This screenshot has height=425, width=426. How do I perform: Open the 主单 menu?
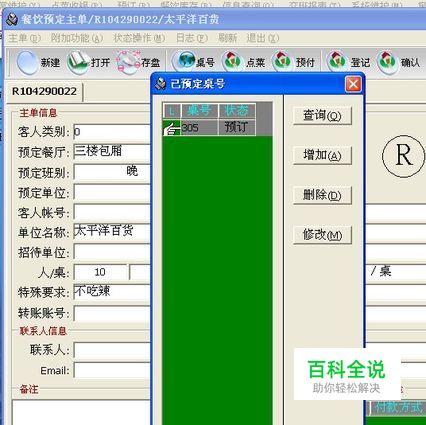[24, 38]
